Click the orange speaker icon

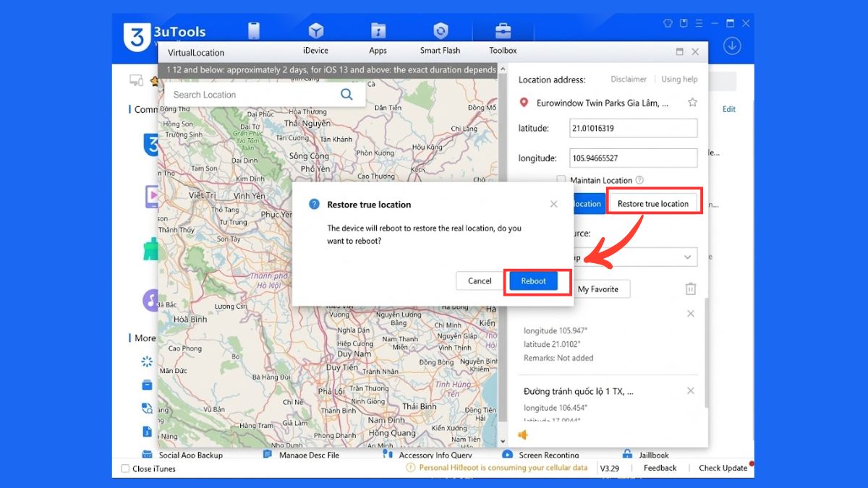click(523, 435)
